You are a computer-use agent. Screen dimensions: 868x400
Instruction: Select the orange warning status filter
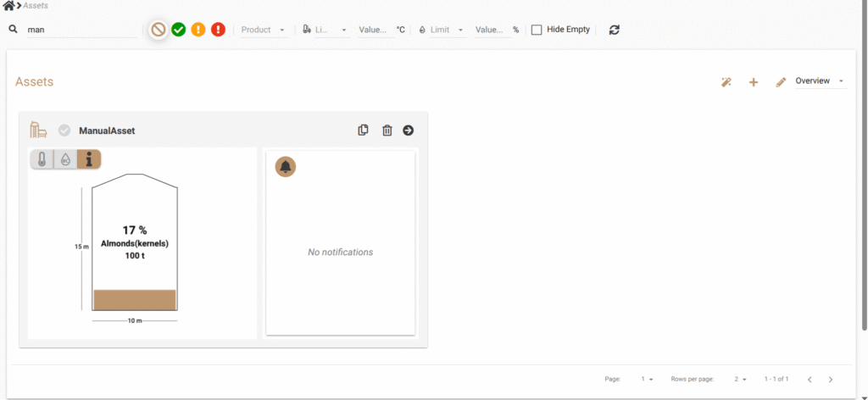coord(198,30)
